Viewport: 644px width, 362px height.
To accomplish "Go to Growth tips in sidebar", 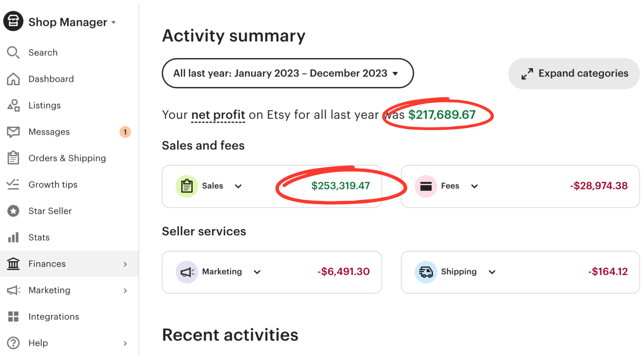I will coord(53,185).
